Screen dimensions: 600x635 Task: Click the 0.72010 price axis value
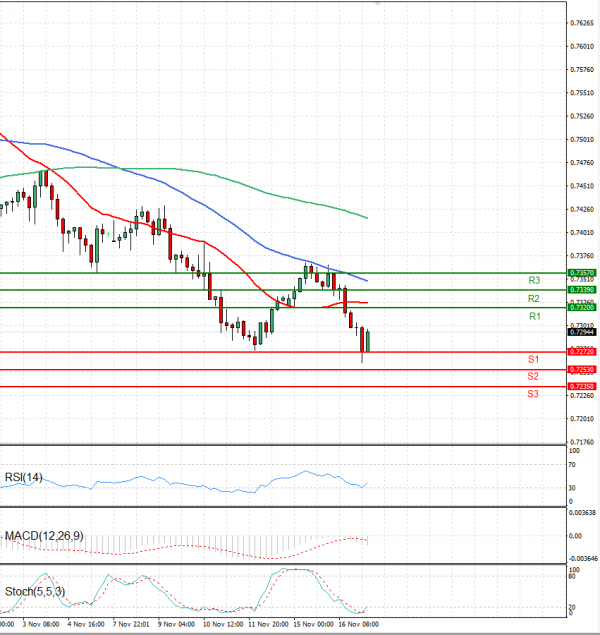[582, 419]
